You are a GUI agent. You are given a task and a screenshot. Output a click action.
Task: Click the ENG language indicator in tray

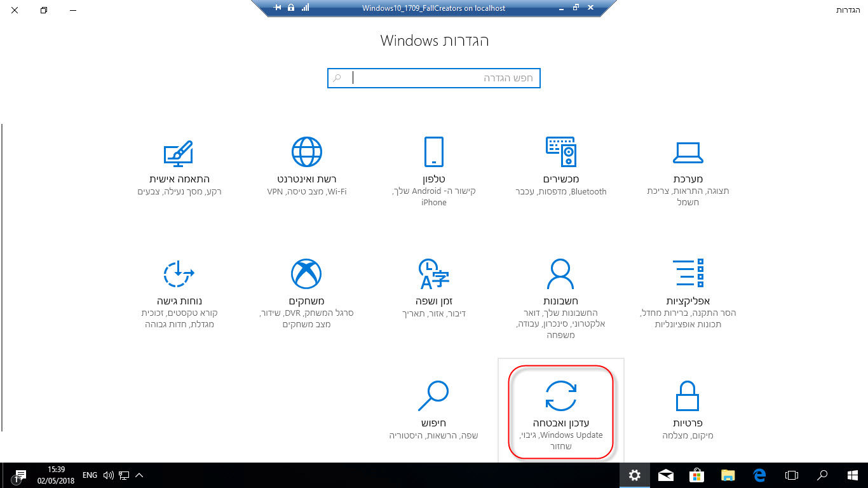click(90, 475)
